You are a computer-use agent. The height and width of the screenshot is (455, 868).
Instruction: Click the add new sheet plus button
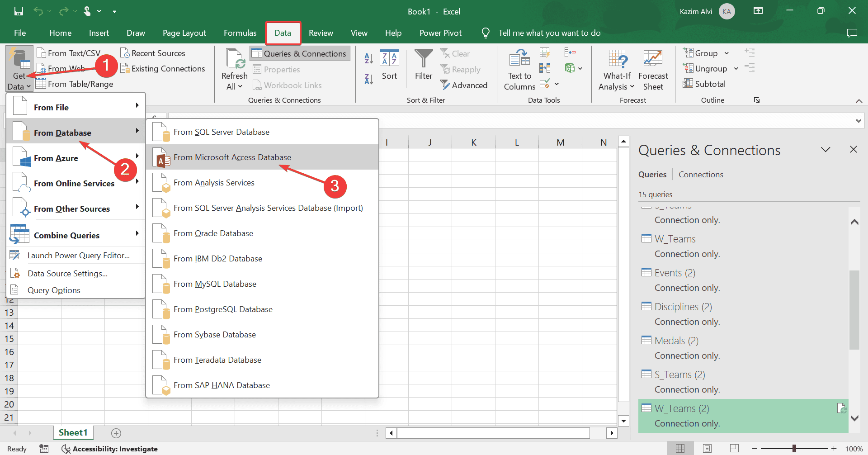tap(116, 433)
